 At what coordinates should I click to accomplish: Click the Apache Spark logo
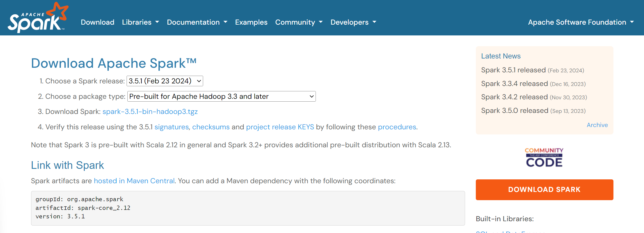(x=38, y=17)
